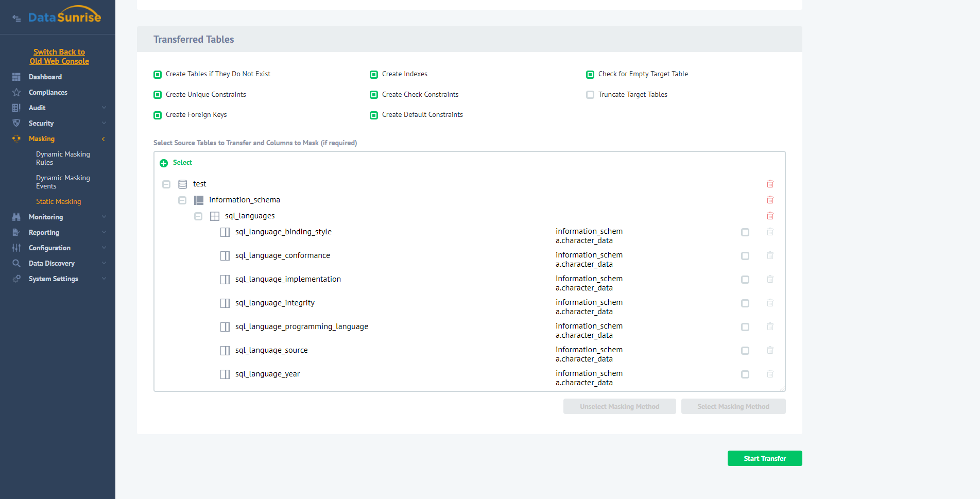The image size is (980, 499).
Task: Click the green plus Select icon
Action: [x=164, y=163]
